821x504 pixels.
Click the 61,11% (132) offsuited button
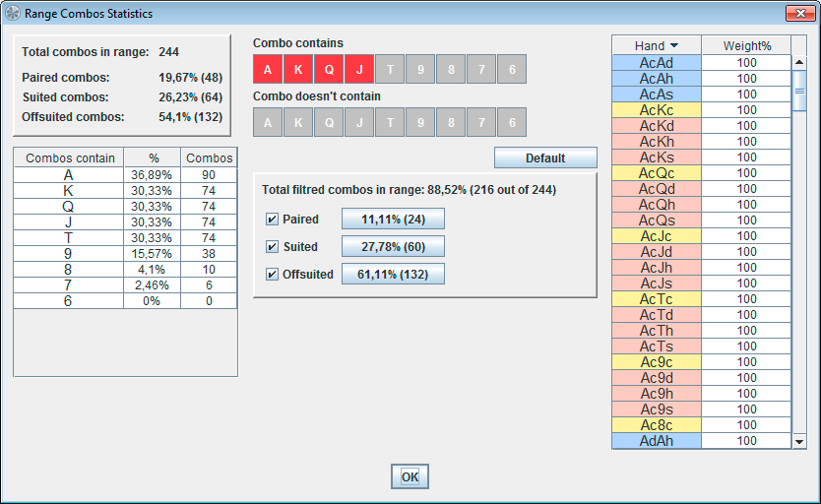tap(393, 275)
